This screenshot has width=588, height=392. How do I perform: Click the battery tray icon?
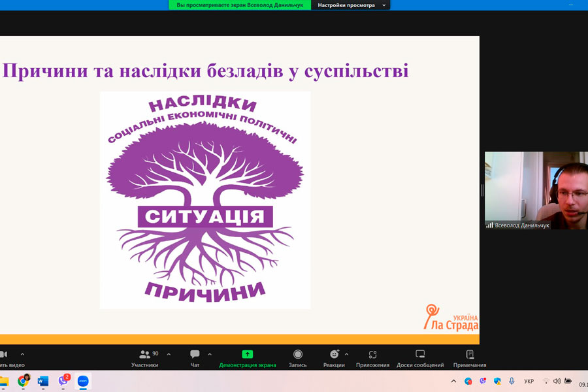pos(568,381)
